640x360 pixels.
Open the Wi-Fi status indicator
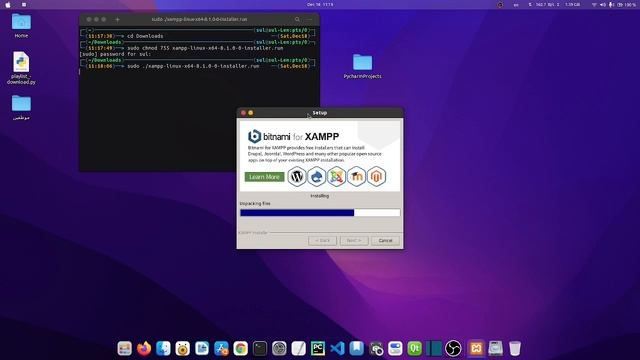pyautogui.click(x=594, y=4)
